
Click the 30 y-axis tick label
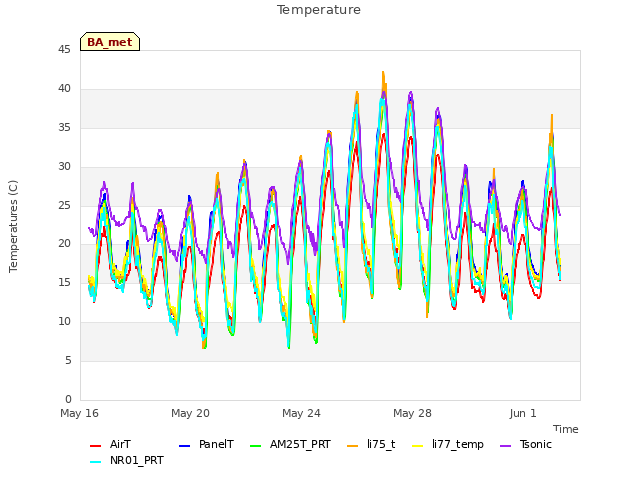pyautogui.click(x=64, y=166)
